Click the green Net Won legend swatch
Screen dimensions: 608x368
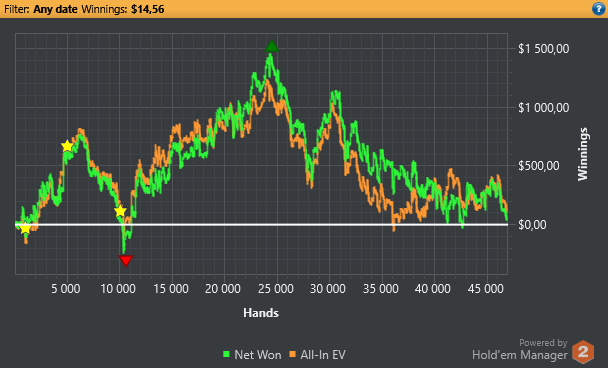(226, 354)
